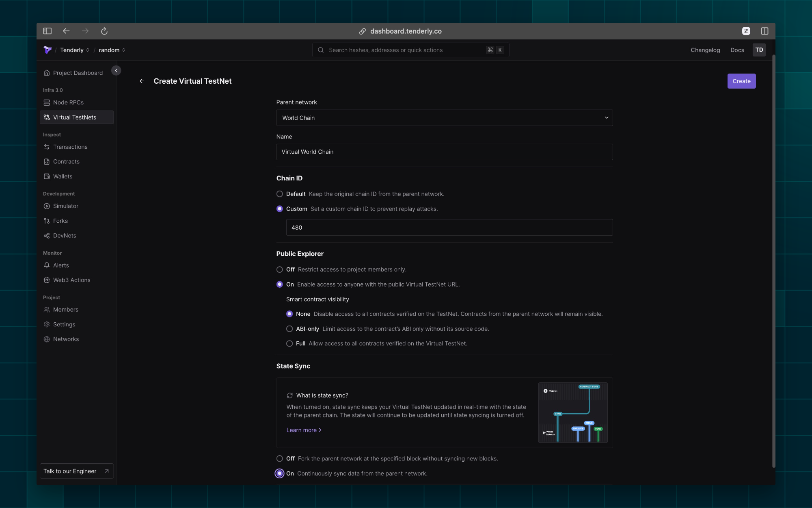The width and height of the screenshot is (812, 508).
Task: Open the Node RPCs section
Action: coord(68,102)
